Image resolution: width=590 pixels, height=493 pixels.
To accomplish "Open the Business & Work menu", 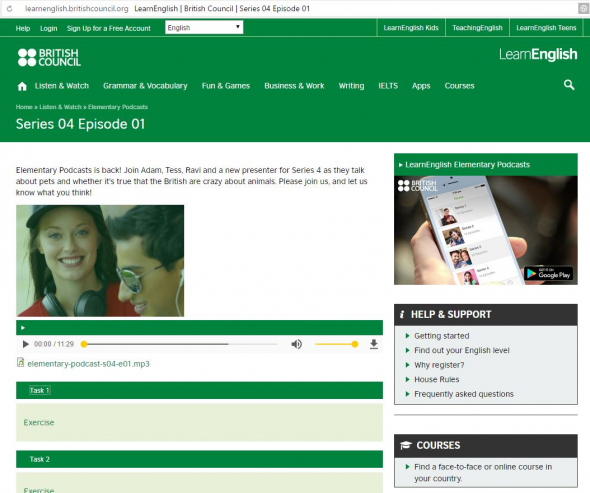I will coord(294,86).
